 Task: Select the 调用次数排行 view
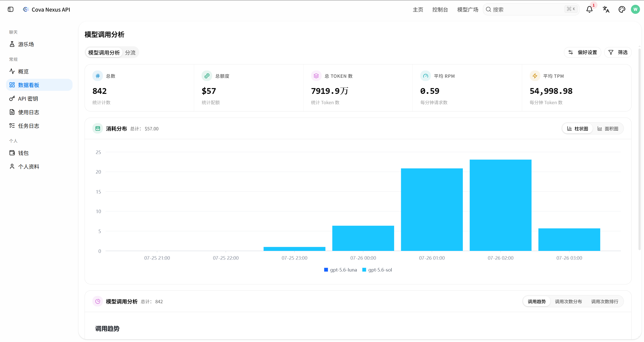(x=604, y=301)
